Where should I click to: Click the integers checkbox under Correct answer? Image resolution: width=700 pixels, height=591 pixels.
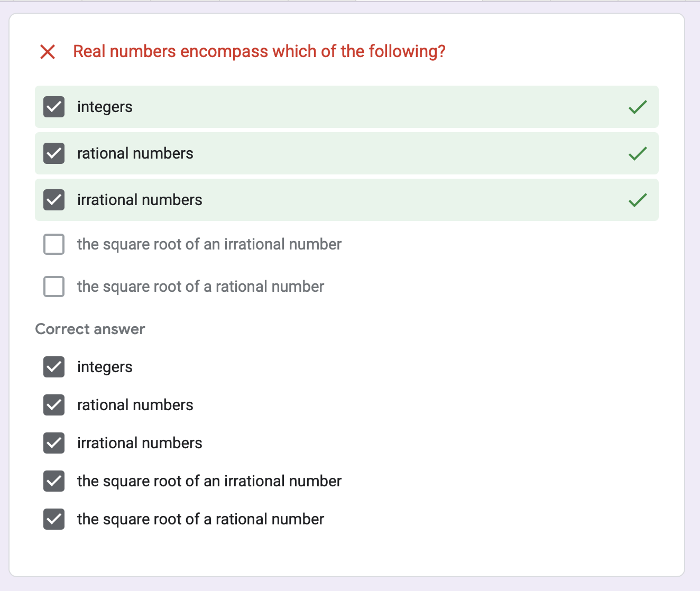[54, 367]
